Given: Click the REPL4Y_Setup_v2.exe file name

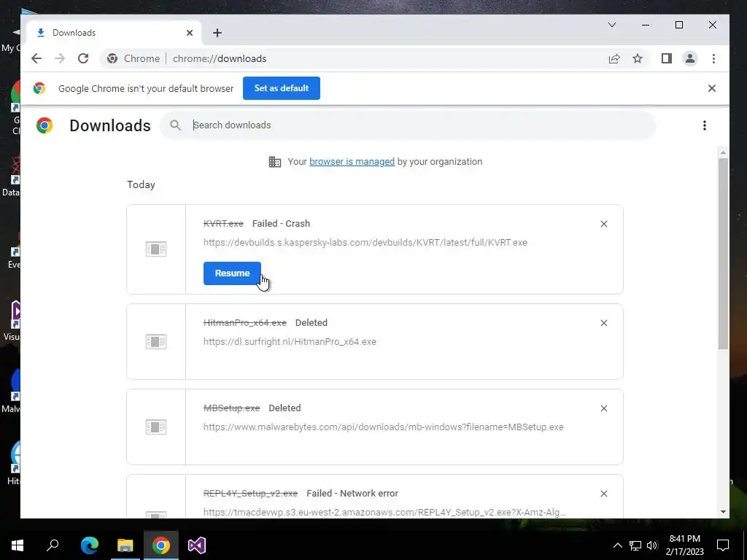Looking at the screenshot, I should tap(250, 494).
